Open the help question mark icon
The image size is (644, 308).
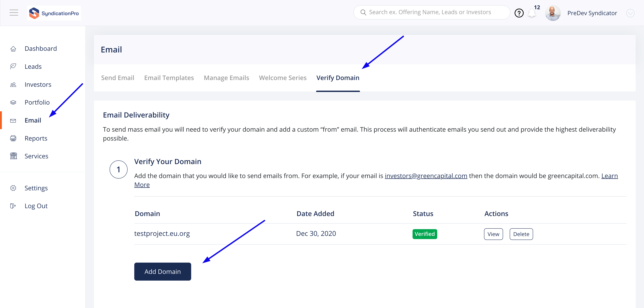(x=519, y=13)
